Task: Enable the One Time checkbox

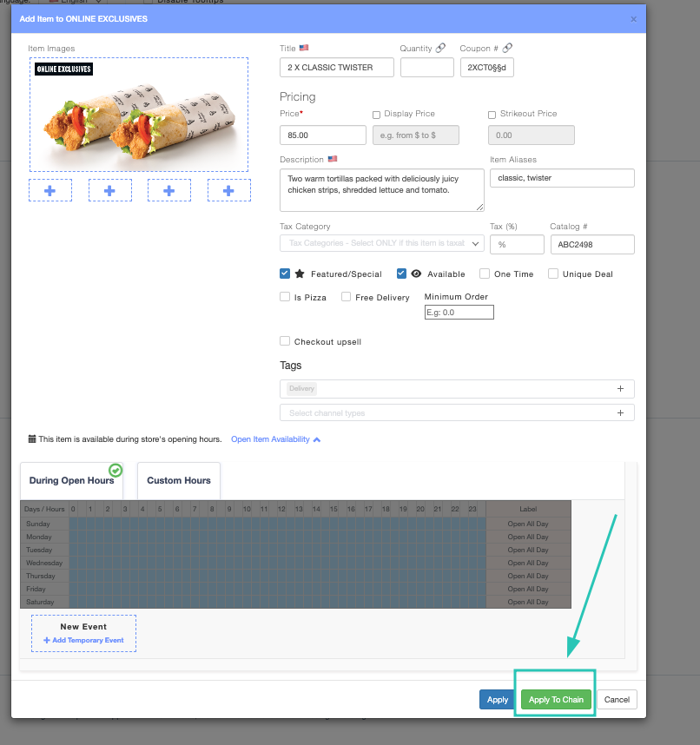Action: (x=485, y=274)
